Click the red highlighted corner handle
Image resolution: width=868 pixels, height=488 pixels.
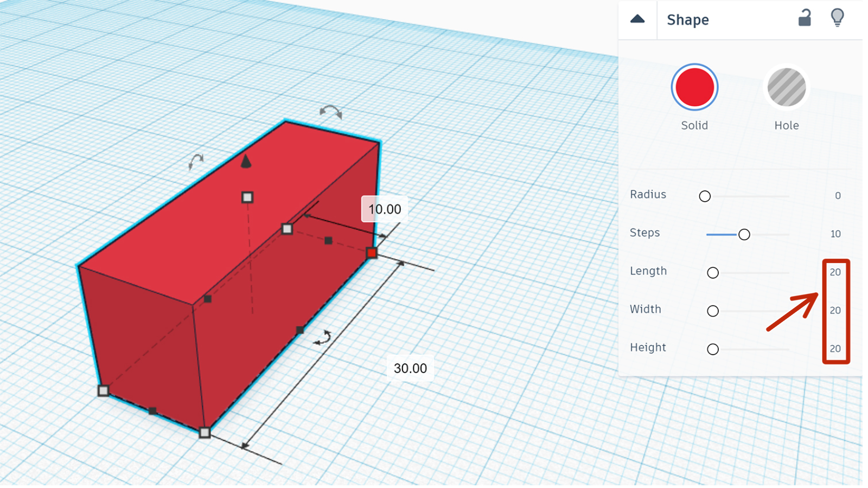click(372, 253)
